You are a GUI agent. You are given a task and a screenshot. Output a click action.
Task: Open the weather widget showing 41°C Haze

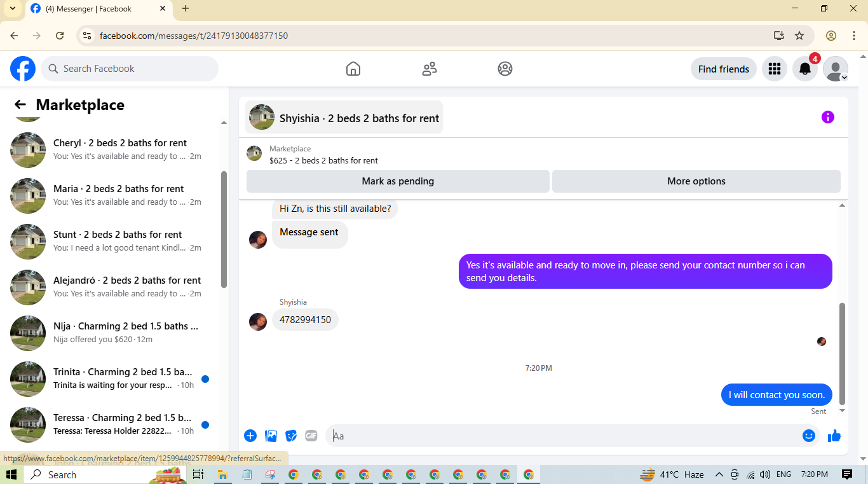[672, 474]
